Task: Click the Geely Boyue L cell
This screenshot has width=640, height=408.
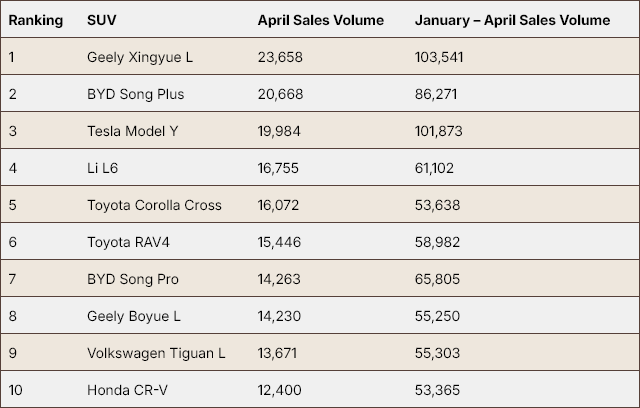Action: click(135, 316)
